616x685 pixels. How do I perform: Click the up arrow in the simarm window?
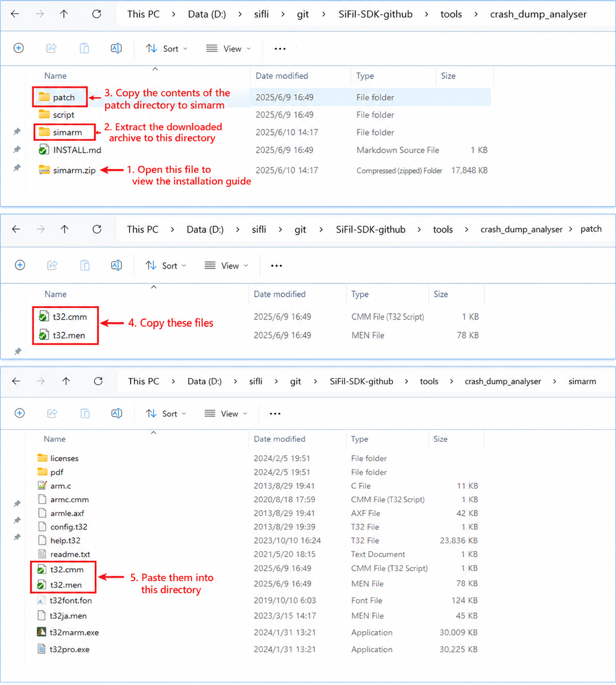click(66, 381)
